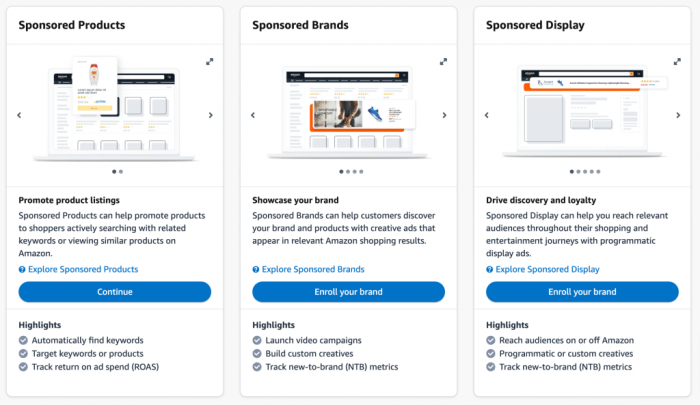The image size is (700, 405).
Task: Open the Explore Sponsored Brands link
Action: click(x=313, y=270)
